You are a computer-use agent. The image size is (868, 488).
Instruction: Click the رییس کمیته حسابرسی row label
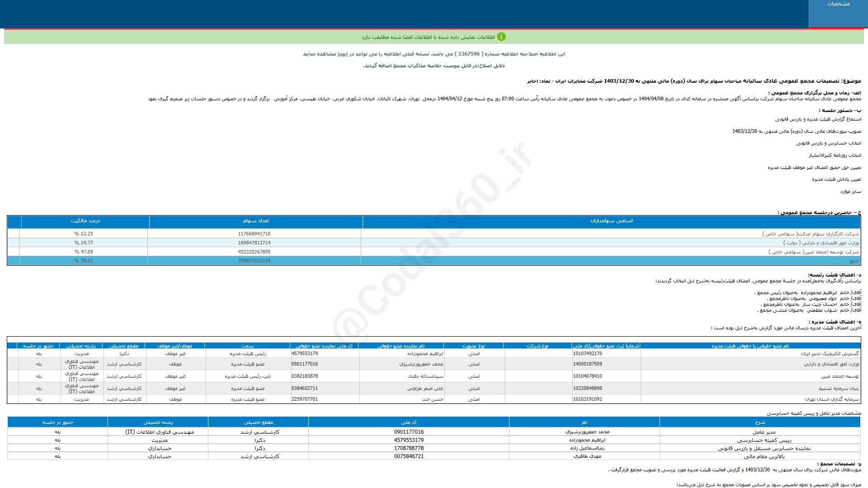[x=764, y=440]
